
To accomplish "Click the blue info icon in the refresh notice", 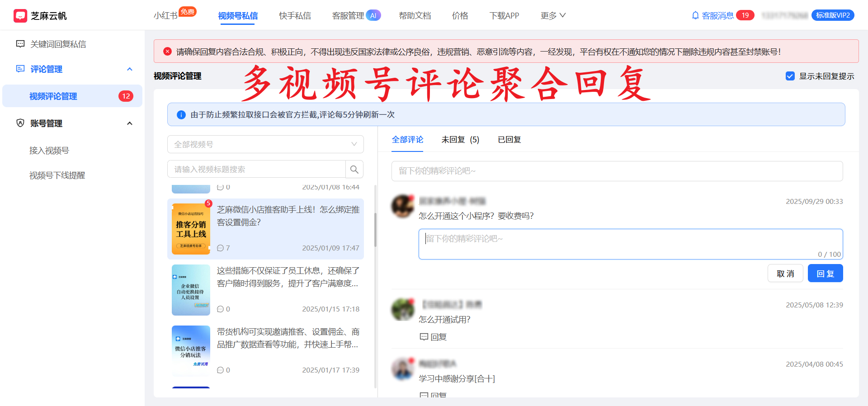I will click(181, 115).
